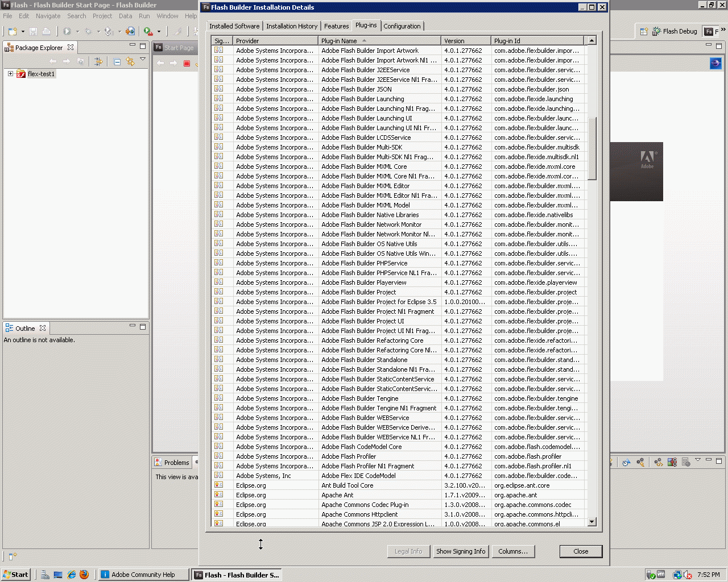Sort plug-ins by the Sig... column header

[222, 41]
